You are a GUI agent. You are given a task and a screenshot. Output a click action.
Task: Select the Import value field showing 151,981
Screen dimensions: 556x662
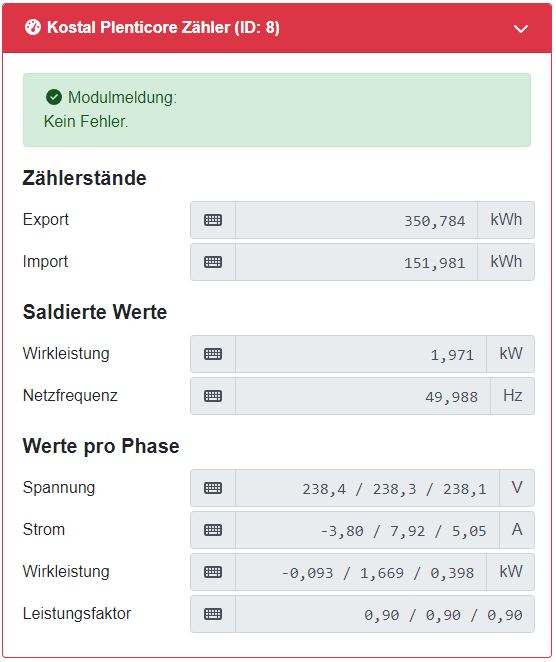coord(356,262)
